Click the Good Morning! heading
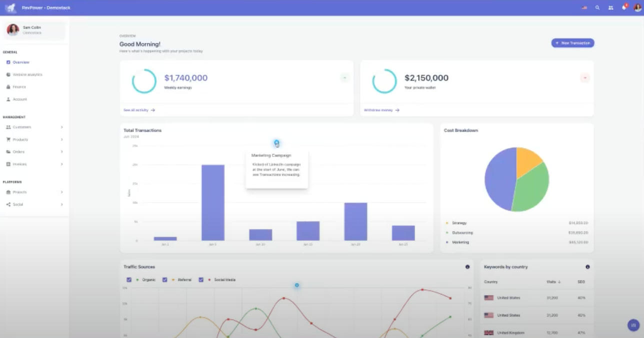Viewport: 644px width, 338px height. click(140, 44)
